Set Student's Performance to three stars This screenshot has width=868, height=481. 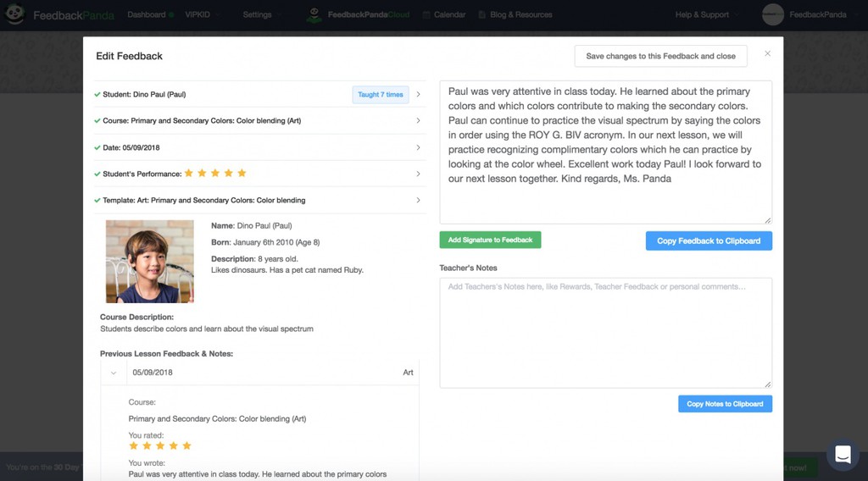click(x=215, y=173)
